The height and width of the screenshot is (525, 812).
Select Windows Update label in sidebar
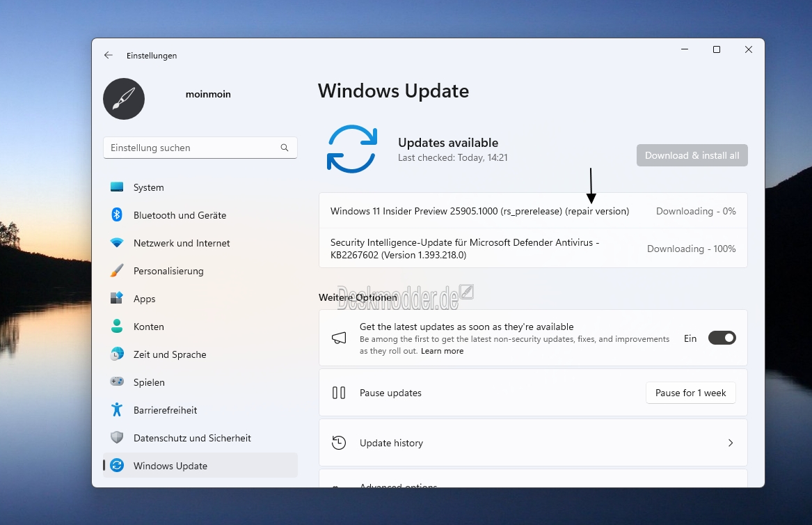pos(170,466)
